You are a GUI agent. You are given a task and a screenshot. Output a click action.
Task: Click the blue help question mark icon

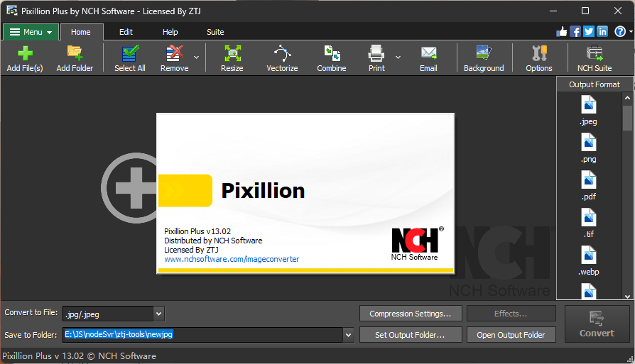coord(620,31)
